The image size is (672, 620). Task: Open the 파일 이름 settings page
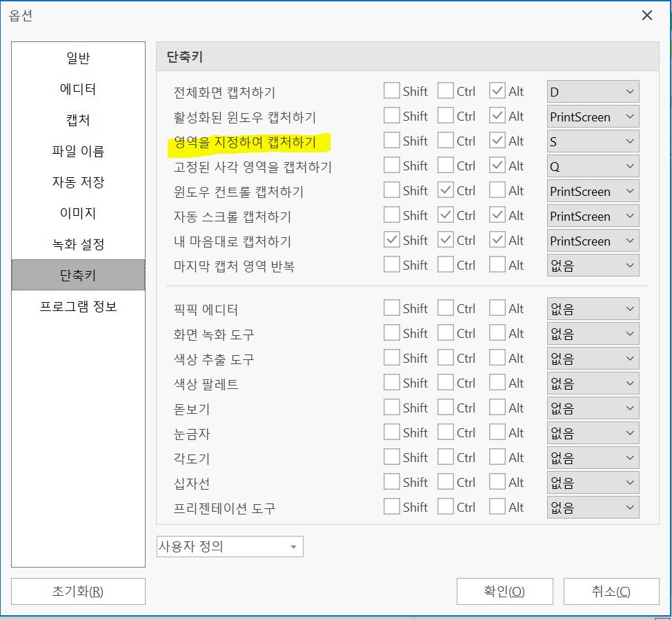(x=78, y=151)
